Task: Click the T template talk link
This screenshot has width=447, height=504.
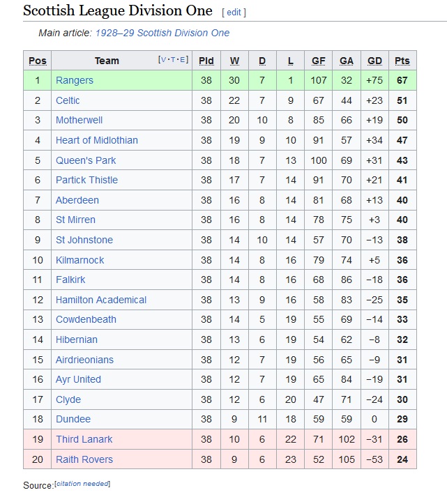Action: 173,59
